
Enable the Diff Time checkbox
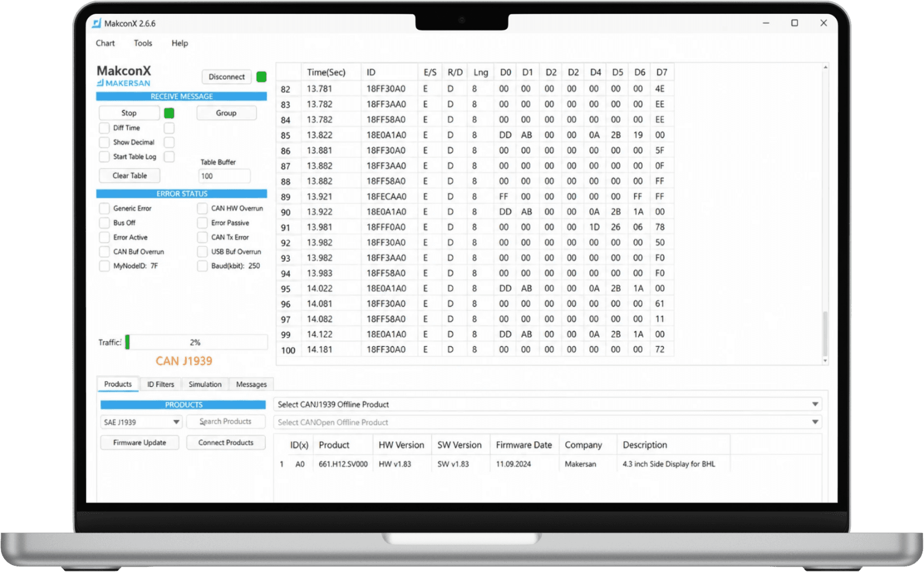(x=104, y=128)
